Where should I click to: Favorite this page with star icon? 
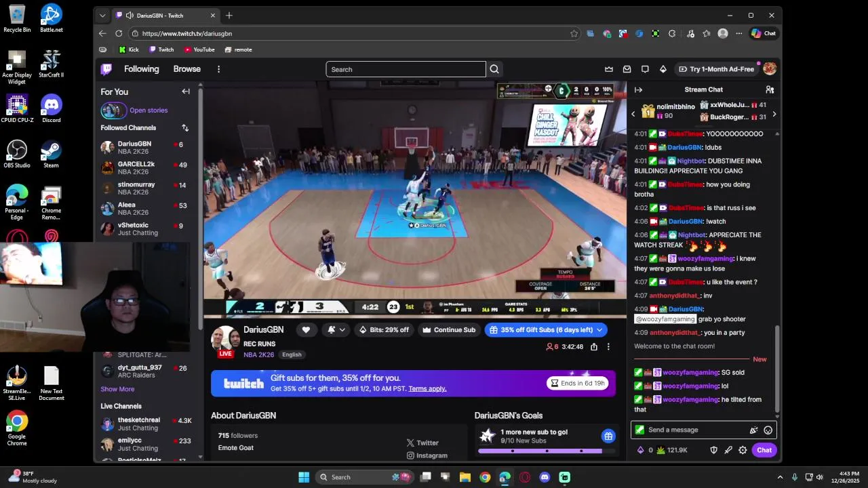coord(574,33)
